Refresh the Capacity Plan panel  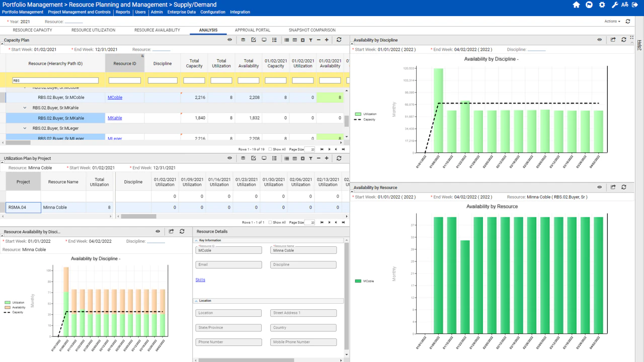(338, 40)
